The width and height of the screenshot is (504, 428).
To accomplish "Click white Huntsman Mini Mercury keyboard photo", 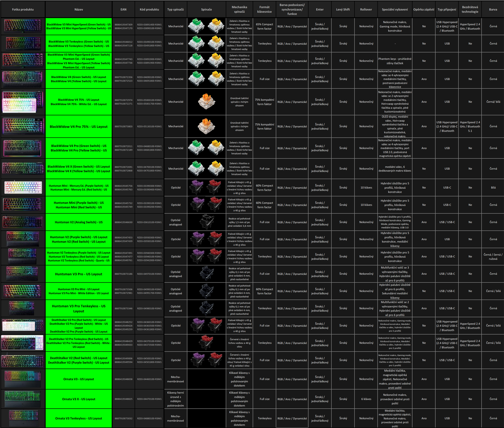I will click(x=23, y=187).
